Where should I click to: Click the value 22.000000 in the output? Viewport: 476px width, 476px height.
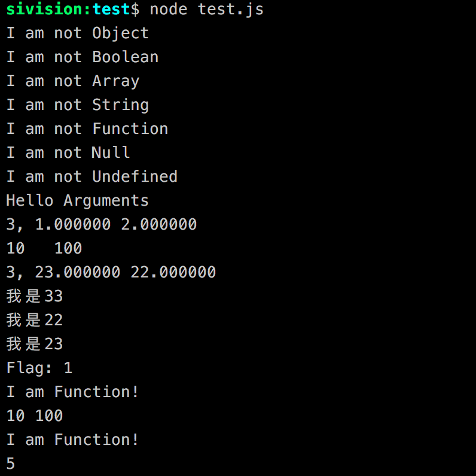[173, 273]
